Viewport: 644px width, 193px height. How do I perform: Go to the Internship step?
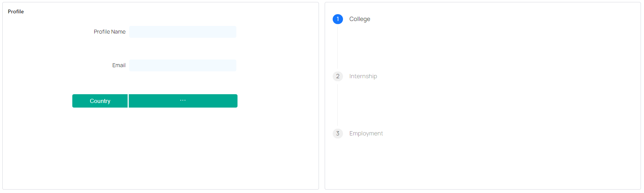point(363,76)
